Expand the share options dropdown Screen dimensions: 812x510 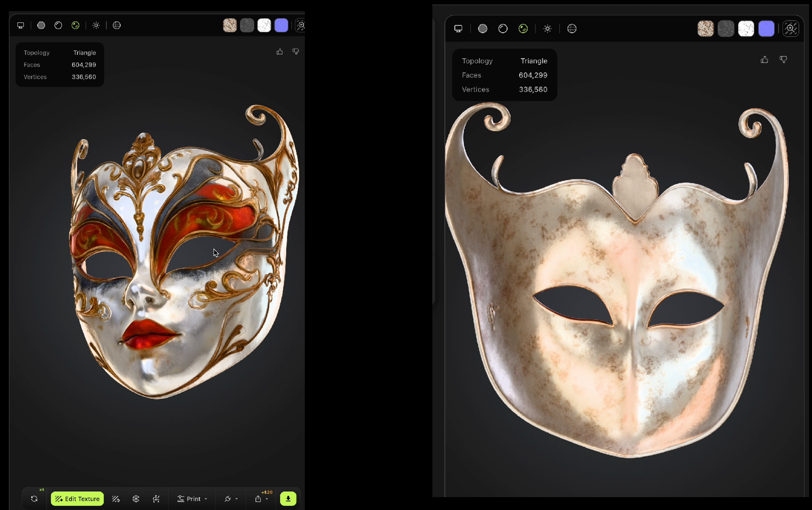(x=261, y=499)
